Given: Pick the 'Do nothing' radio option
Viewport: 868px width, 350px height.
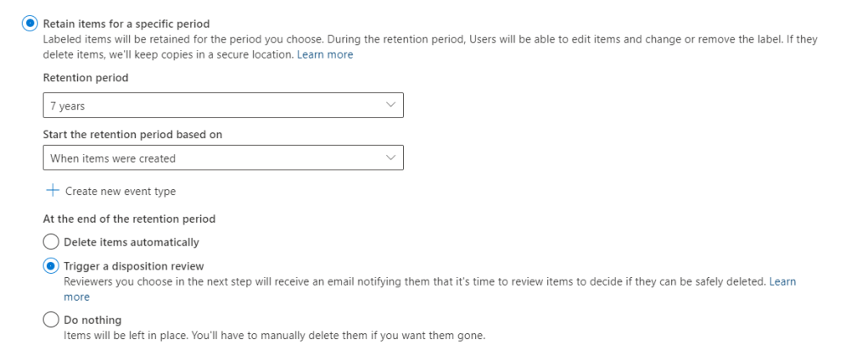Looking at the screenshot, I should tap(51, 320).
